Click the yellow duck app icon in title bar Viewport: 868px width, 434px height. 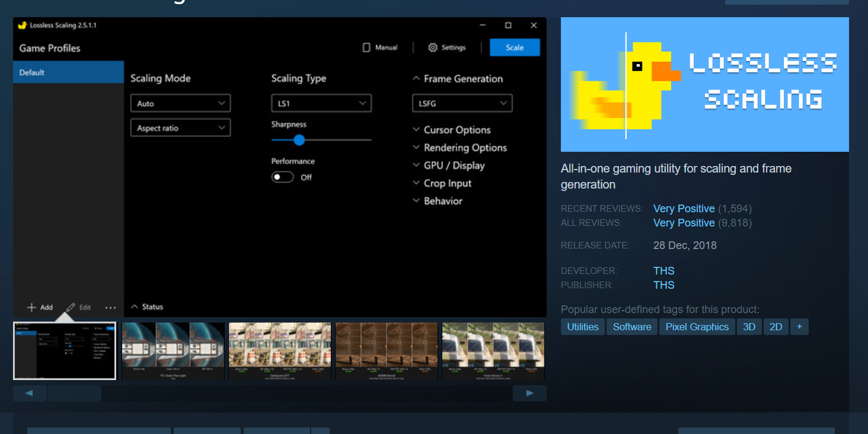(23, 25)
